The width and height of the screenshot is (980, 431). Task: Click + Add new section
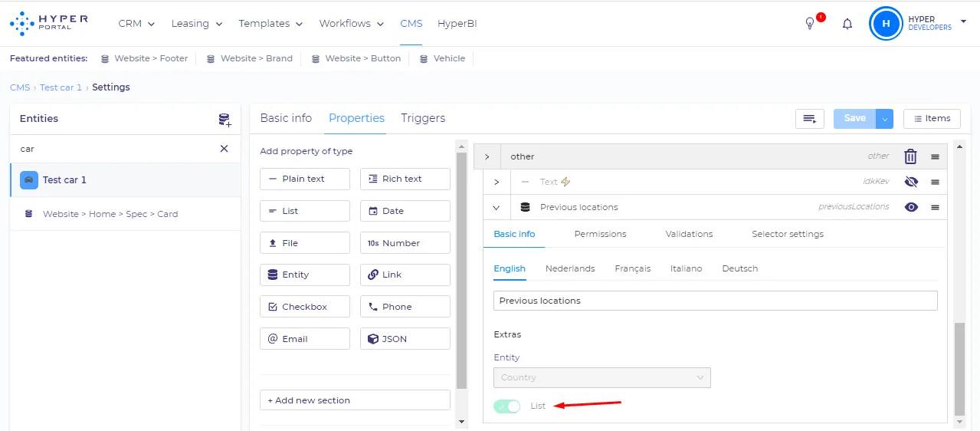click(355, 400)
